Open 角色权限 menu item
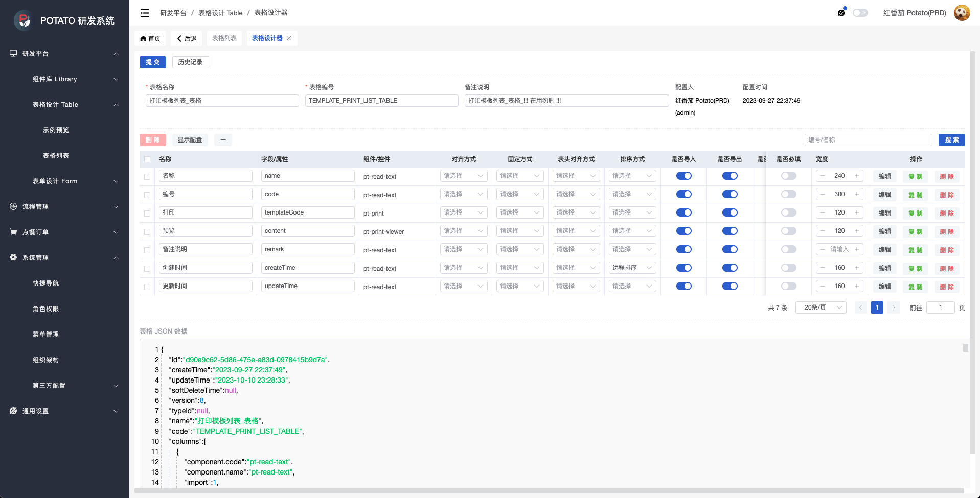980x498 pixels. coord(64,309)
